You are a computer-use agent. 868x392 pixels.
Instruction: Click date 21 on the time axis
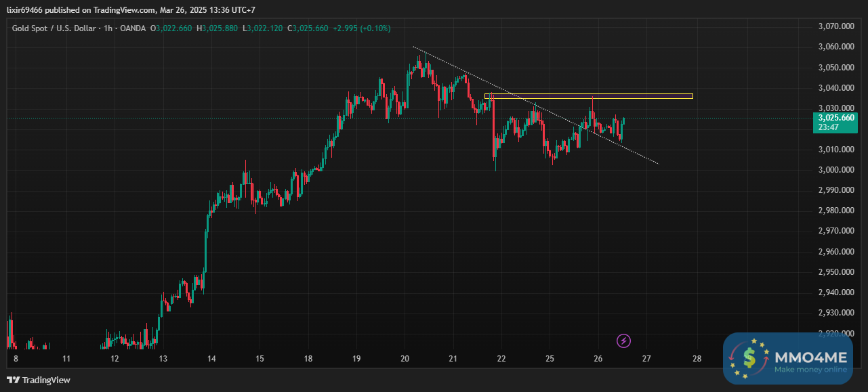point(453,359)
